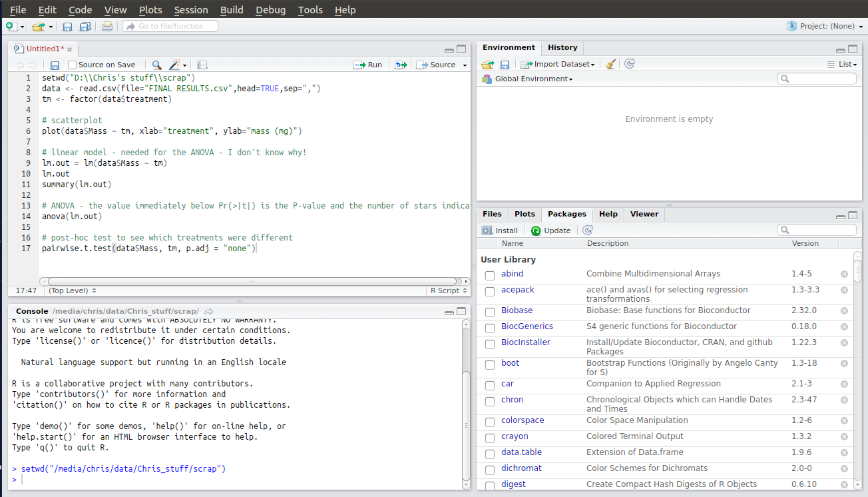Enable the Source on Save checkbox
868x497 pixels.
tap(73, 65)
